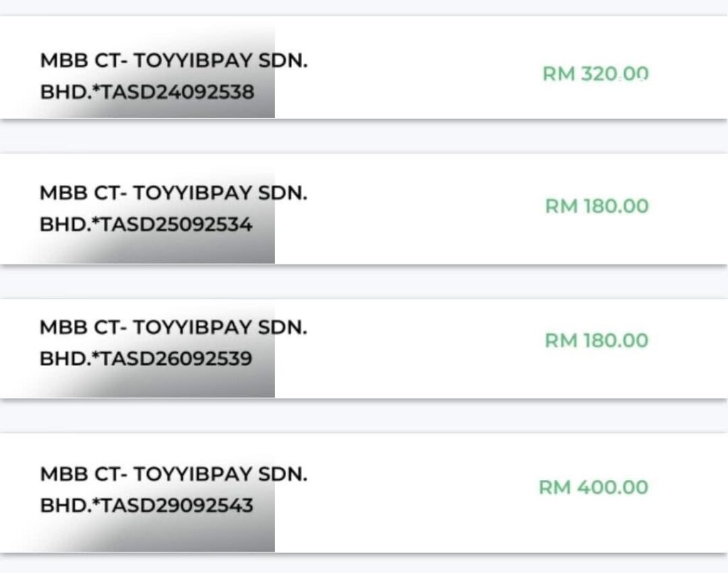Click the TOYYIBPAY title of the RM 320.00 entry
The width and height of the screenshot is (728, 573).
193,60
